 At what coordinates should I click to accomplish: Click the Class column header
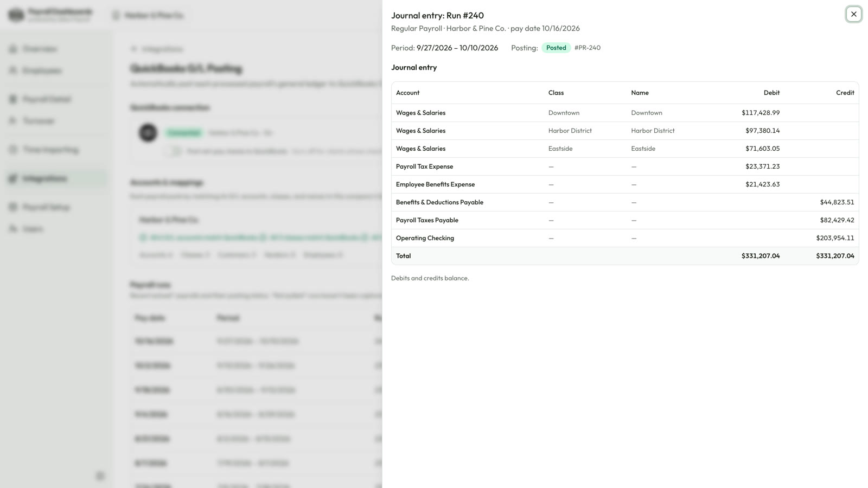pyautogui.click(x=556, y=93)
